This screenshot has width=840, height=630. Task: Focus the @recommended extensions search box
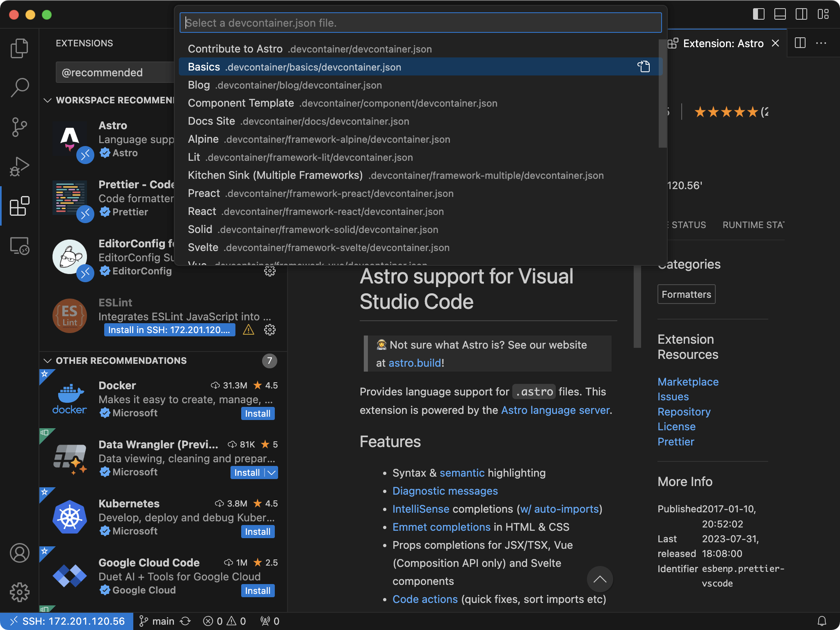pos(115,73)
